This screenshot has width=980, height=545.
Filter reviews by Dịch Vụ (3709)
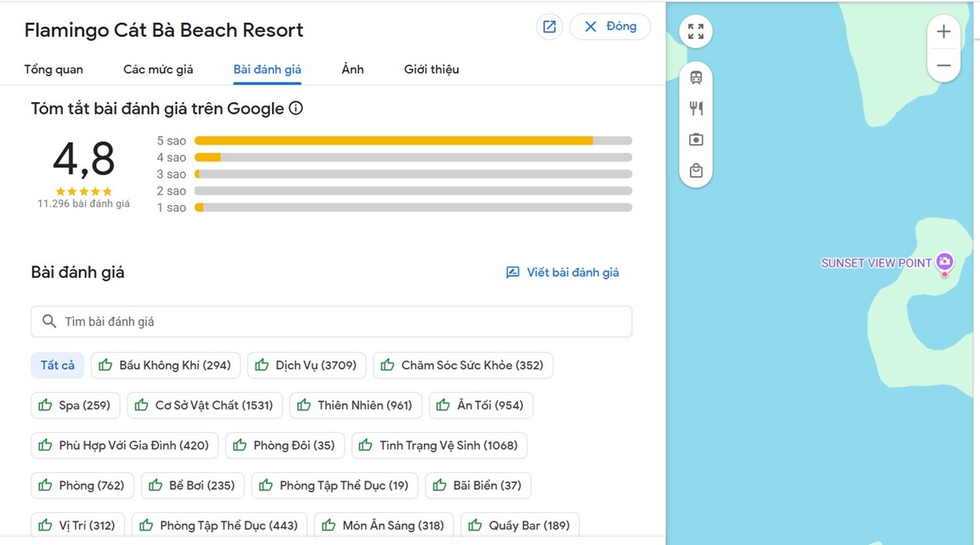coord(307,365)
